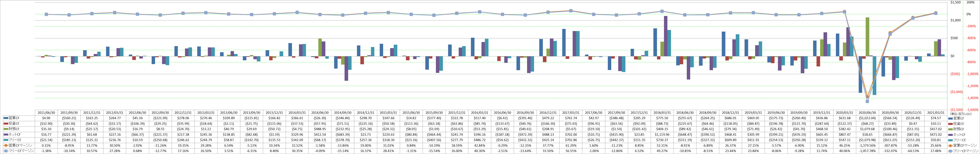Click the $761.74 cell
Image resolution: width=980 pixels, height=154 pixels.
point(571,118)
